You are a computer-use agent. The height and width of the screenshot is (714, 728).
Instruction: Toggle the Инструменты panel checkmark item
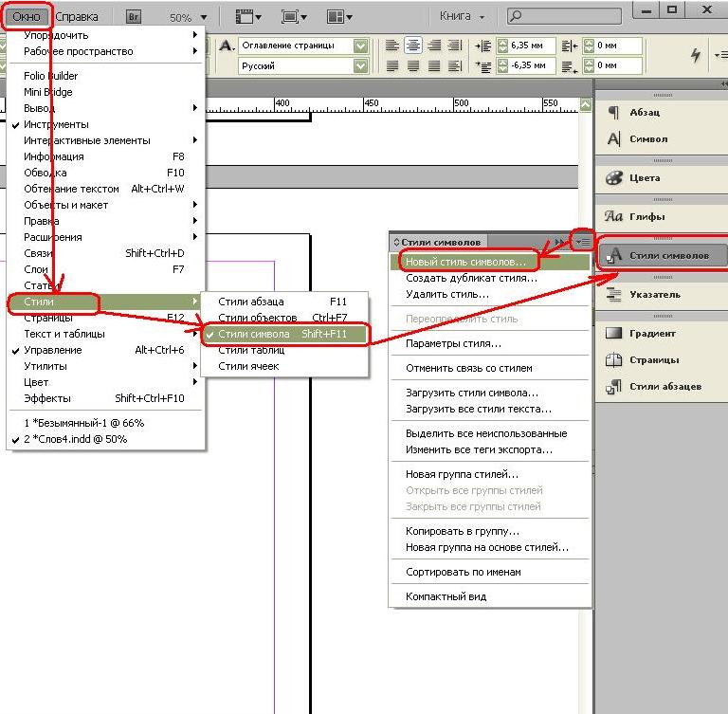click(x=106, y=124)
